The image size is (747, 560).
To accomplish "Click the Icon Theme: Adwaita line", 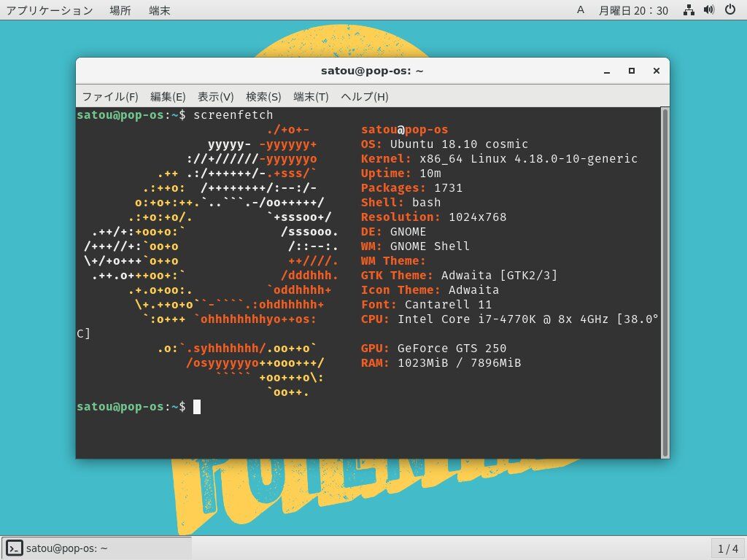I will click(430, 290).
